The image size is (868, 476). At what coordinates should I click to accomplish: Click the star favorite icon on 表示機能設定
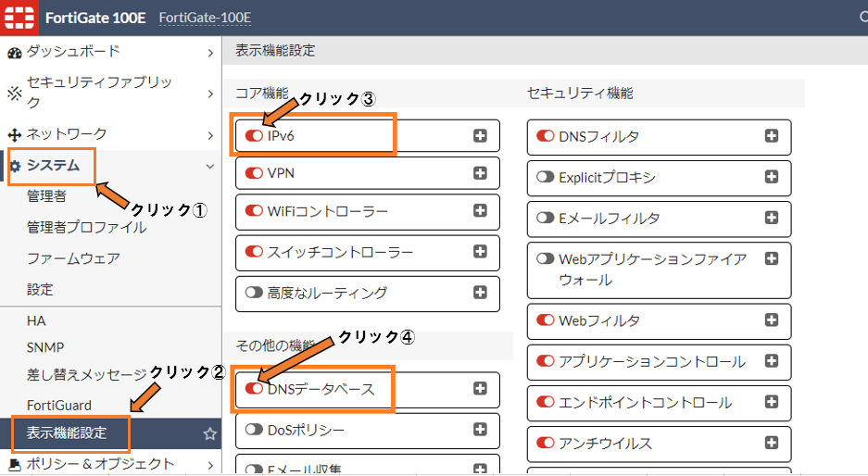click(209, 433)
